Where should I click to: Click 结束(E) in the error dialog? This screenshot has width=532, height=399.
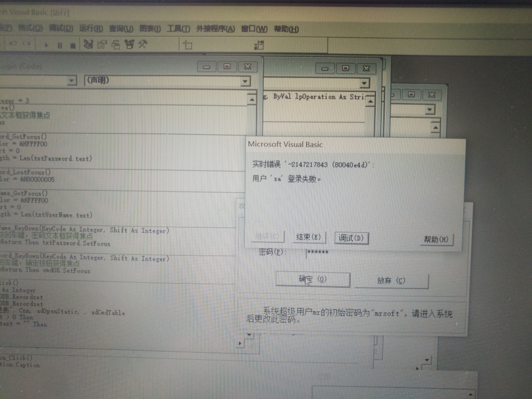coord(308,237)
